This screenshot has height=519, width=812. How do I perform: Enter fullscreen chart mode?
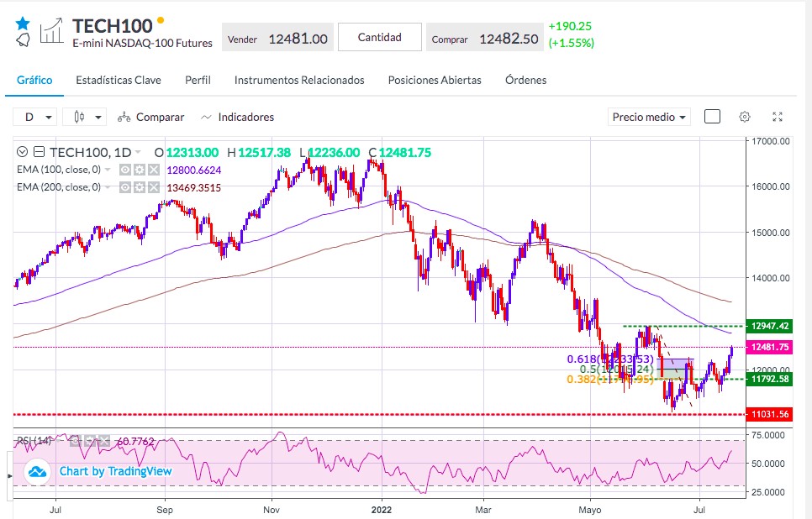click(778, 117)
